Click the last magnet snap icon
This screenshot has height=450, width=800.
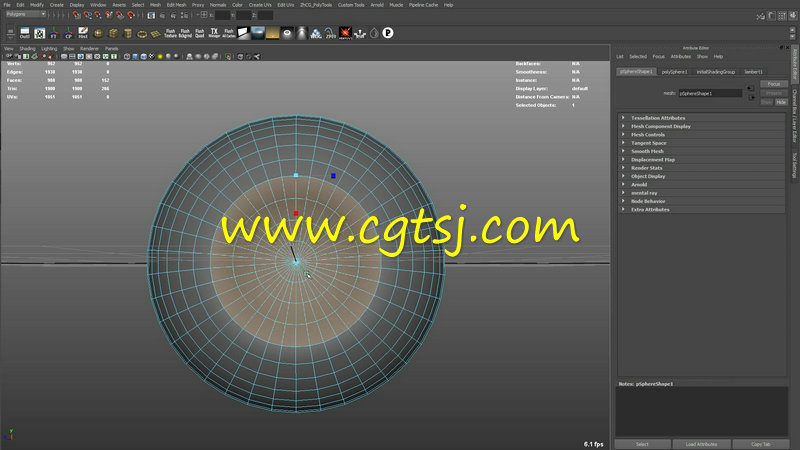click(x=131, y=15)
